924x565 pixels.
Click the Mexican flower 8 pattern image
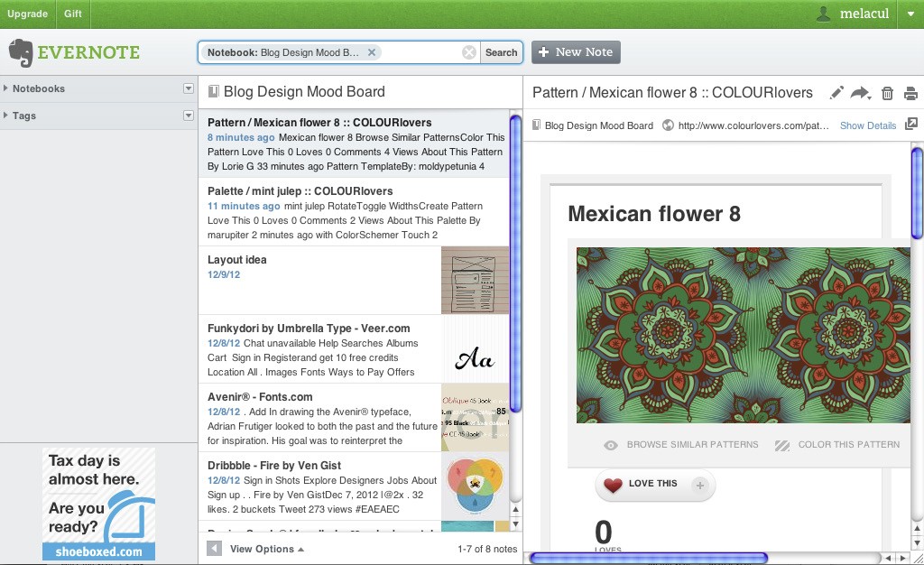pyautogui.click(x=744, y=335)
